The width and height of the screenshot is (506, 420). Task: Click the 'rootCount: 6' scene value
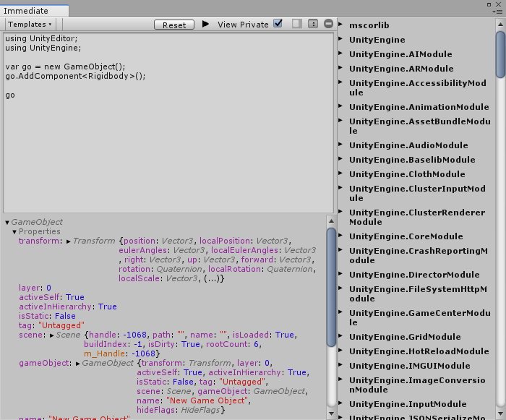pyautogui.click(x=232, y=344)
